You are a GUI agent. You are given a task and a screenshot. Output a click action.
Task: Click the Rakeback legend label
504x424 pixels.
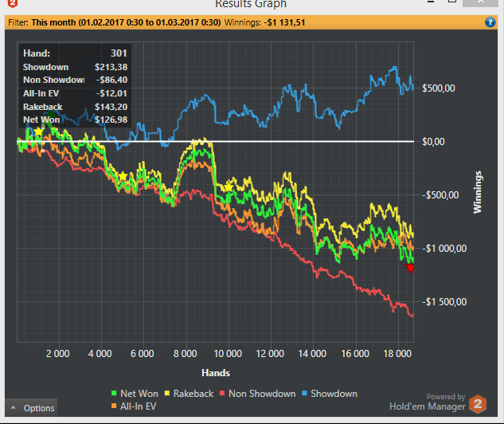coord(193,394)
